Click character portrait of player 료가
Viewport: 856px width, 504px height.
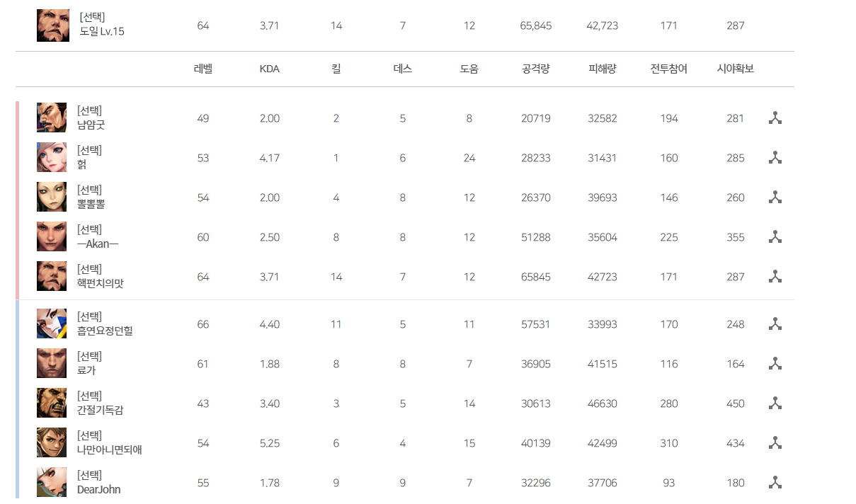click(x=52, y=363)
